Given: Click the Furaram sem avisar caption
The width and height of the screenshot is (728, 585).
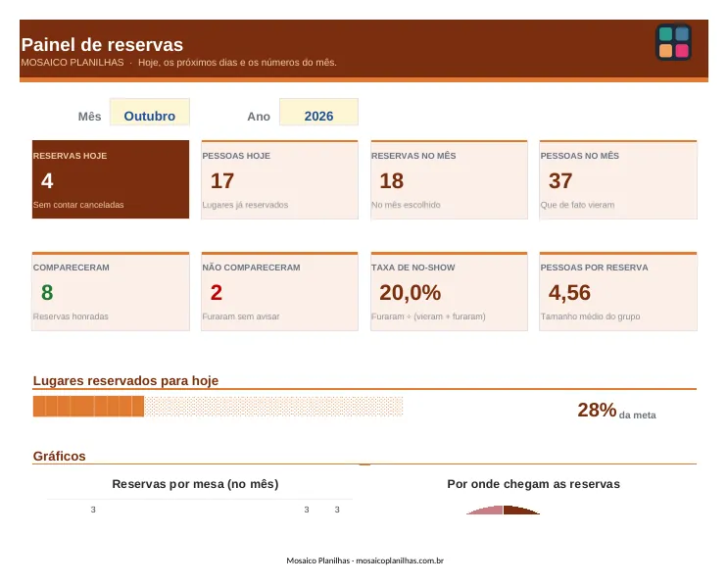Looking at the screenshot, I should pyautogui.click(x=241, y=317).
